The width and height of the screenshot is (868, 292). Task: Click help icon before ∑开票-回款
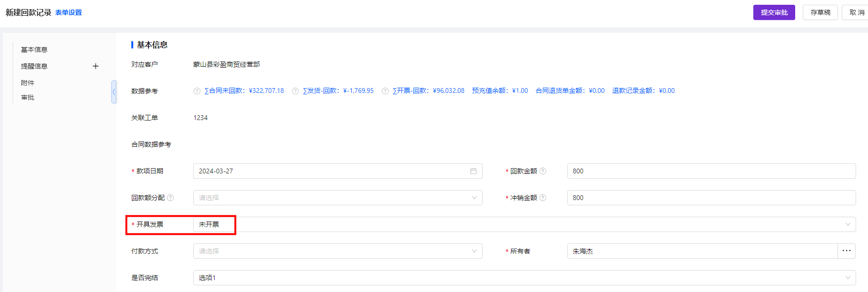pos(385,91)
